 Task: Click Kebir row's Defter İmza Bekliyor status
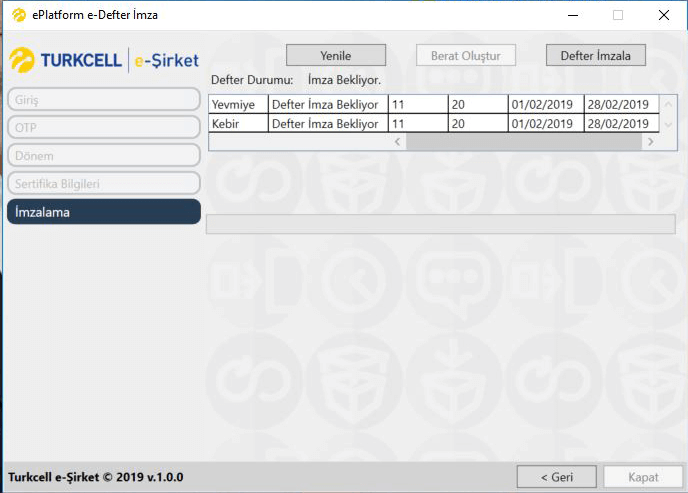(328, 124)
